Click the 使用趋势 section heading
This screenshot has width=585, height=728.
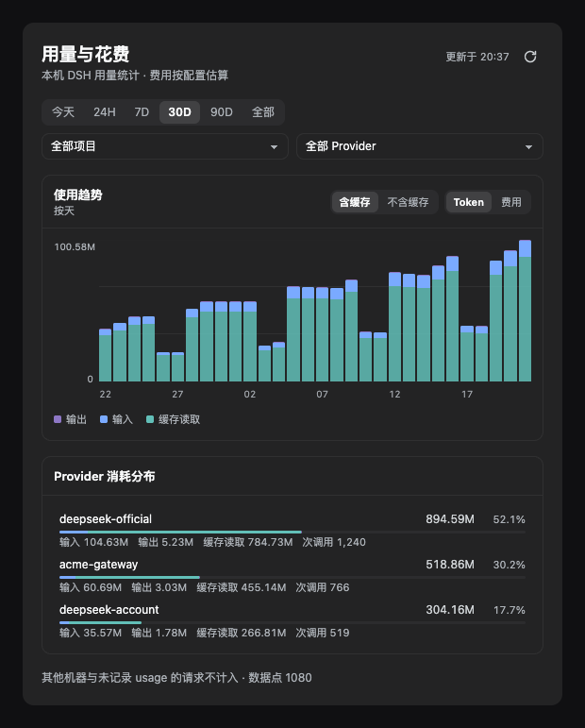[78, 195]
